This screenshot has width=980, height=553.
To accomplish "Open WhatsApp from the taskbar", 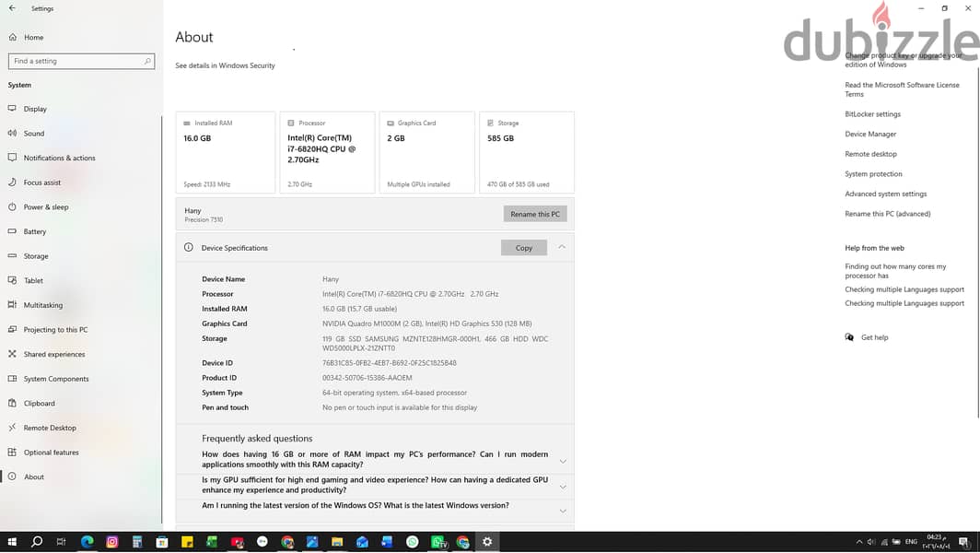I will click(412, 542).
